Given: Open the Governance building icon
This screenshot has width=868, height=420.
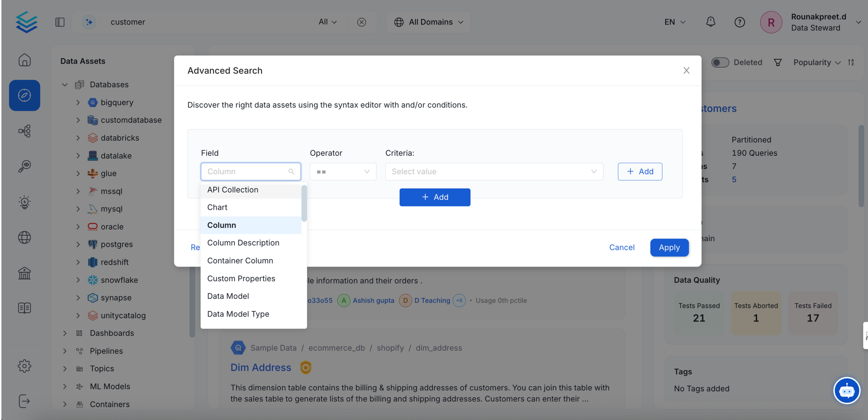Looking at the screenshot, I should tap(24, 273).
